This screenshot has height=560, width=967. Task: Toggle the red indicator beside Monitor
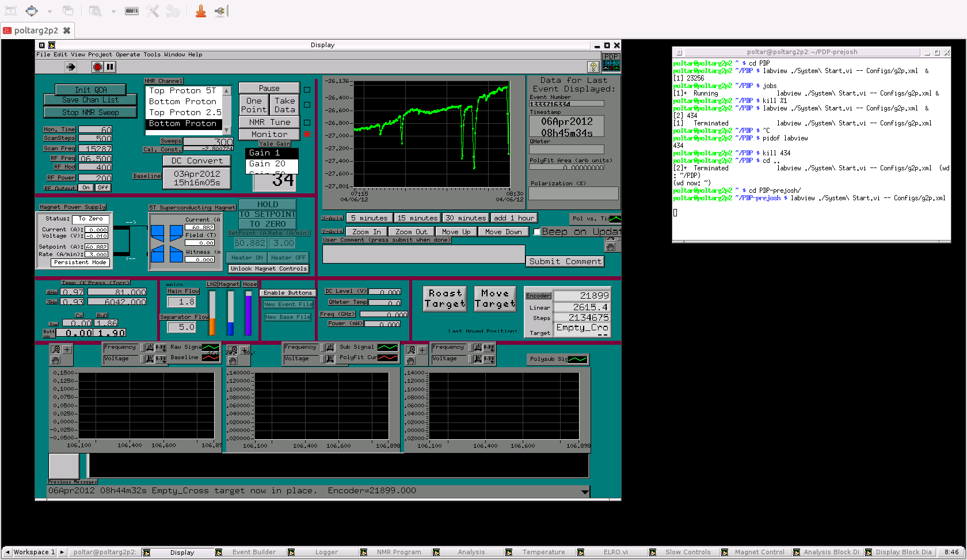307,134
